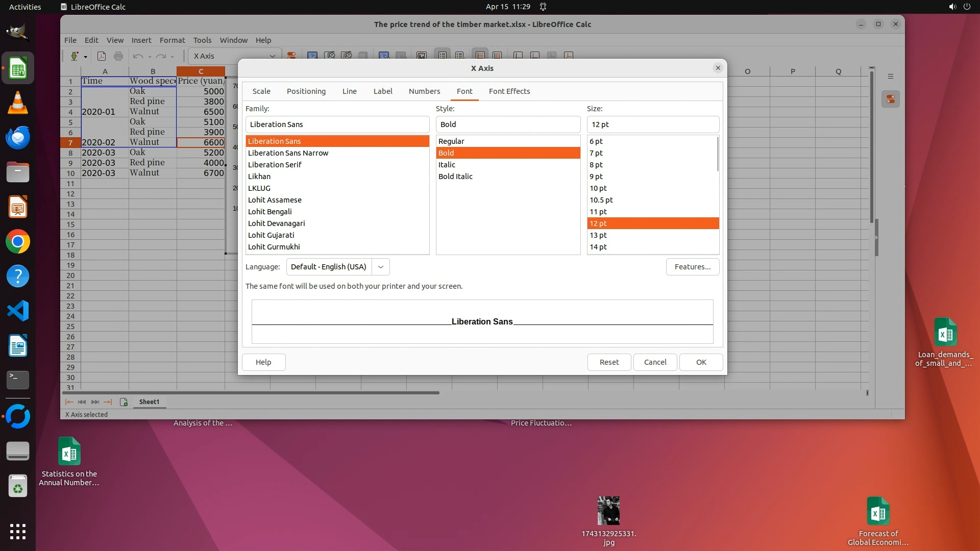This screenshot has height=551, width=980.
Task: Click the Print toolbar icon
Action: click(x=118, y=56)
